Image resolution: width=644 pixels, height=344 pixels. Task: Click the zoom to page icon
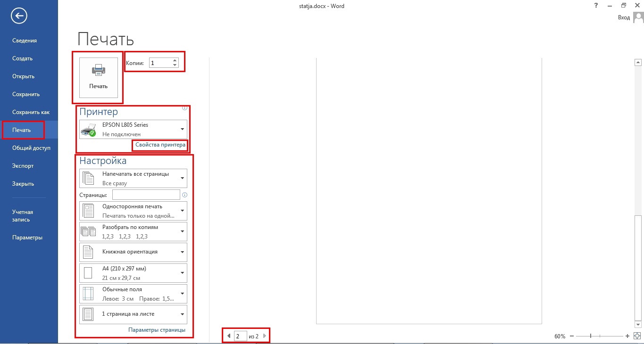pyautogui.click(x=636, y=336)
